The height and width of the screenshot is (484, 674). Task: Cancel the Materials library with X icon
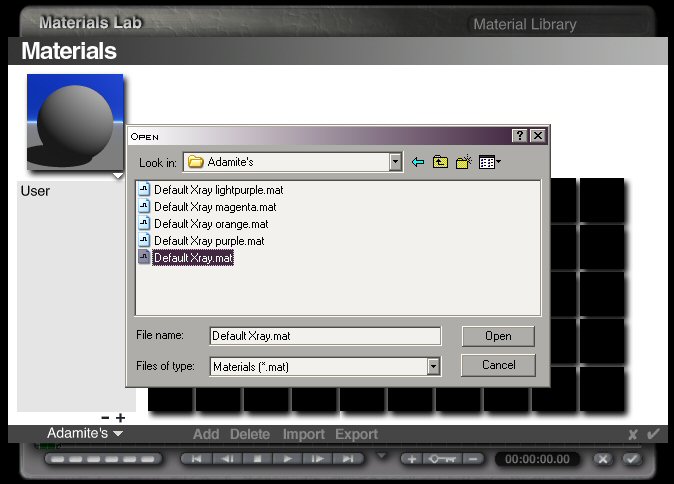tap(632, 435)
